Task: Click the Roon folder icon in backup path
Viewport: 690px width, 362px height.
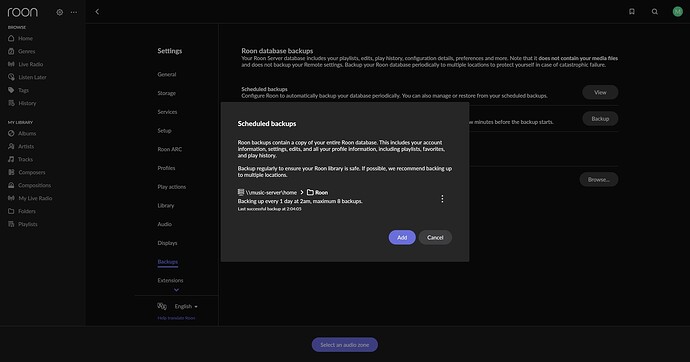Action: tap(310, 192)
